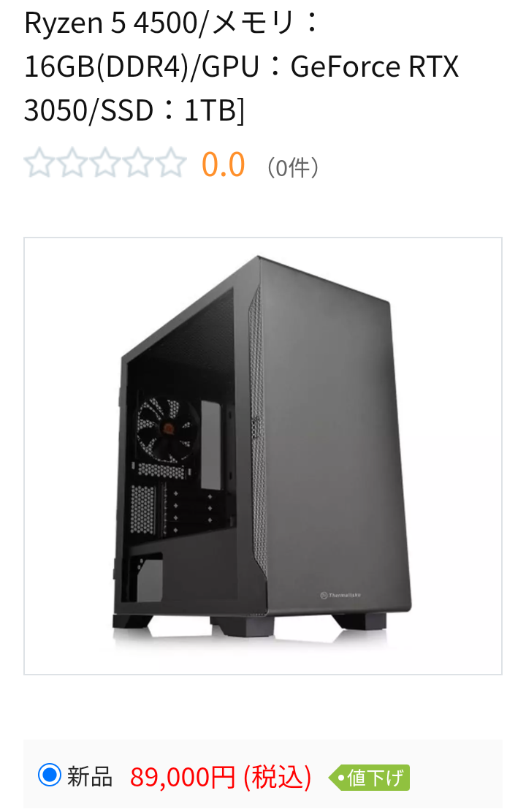Click the cooling fan inside the PC case image
526x812 pixels.
166,429
